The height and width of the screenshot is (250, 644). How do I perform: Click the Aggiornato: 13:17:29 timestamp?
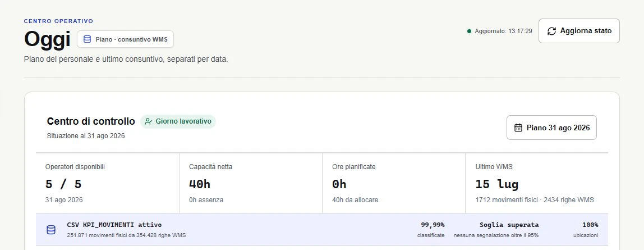click(504, 31)
